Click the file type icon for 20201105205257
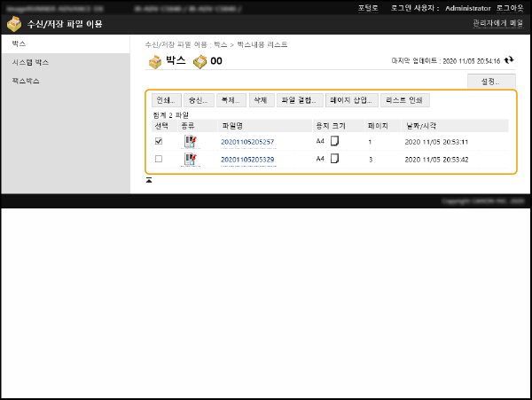 [190, 142]
